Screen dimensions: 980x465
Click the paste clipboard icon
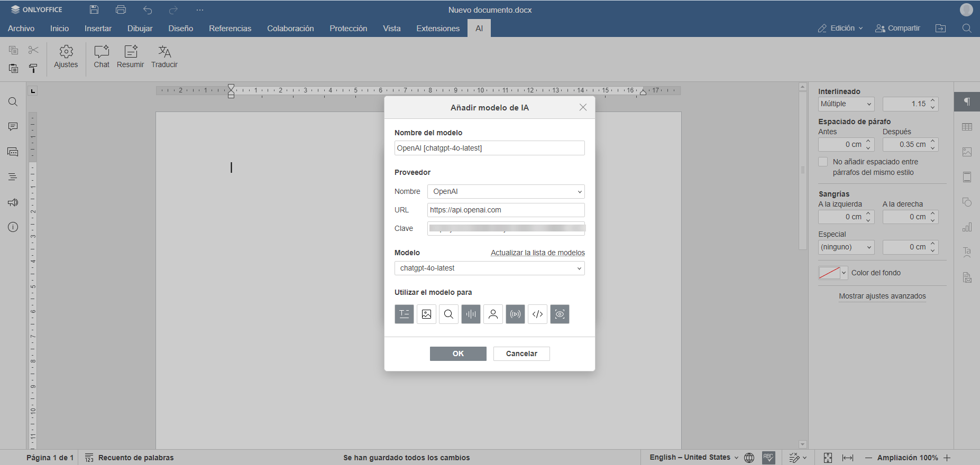(x=14, y=68)
